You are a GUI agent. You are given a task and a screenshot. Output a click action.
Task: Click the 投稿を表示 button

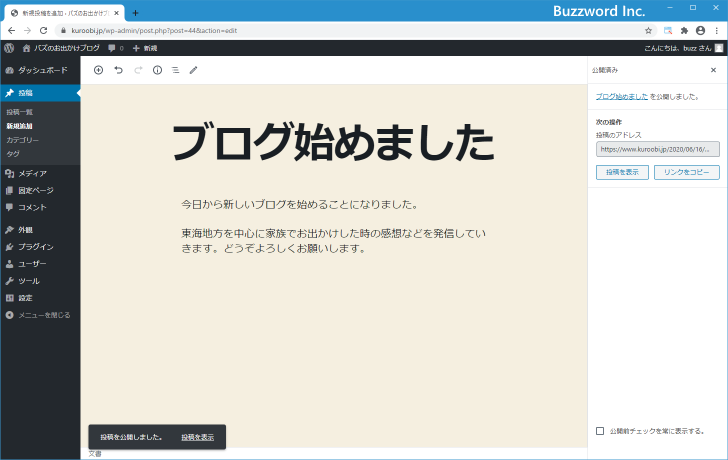(x=622, y=172)
